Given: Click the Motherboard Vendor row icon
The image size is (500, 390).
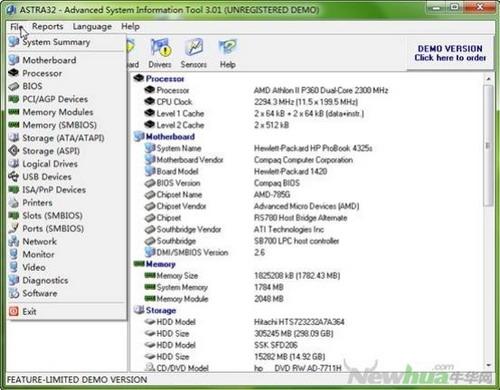Looking at the screenshot, I should click(x=150, y=160).
